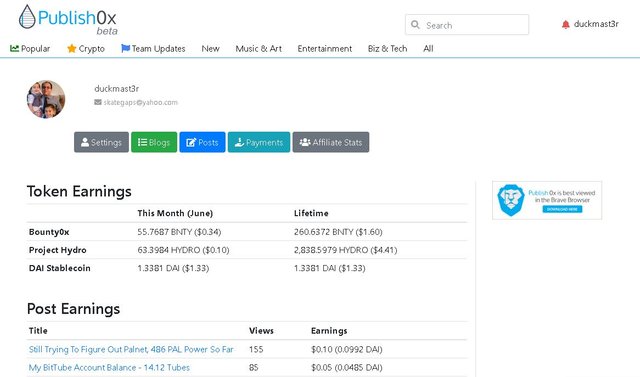Click the '63.3984 HYDRO ($0.10)' value
The width and height of the screenshot is (640, 377).
183,250
